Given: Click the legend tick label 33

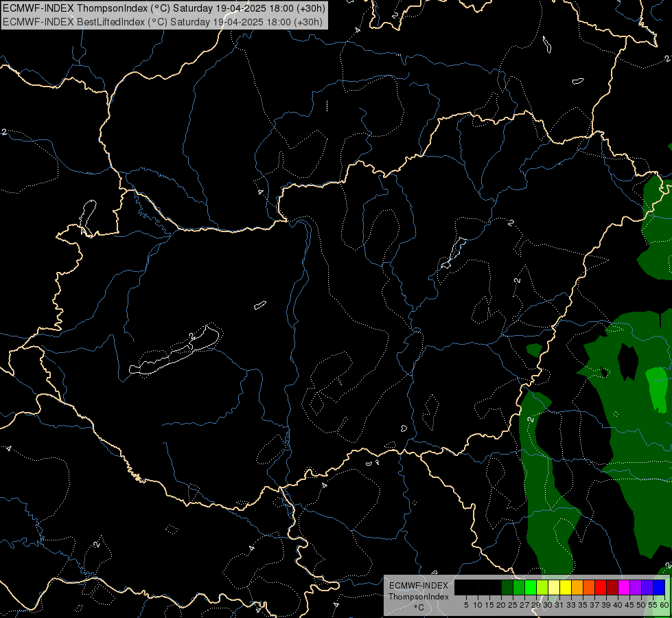Looking at the screenshot, I should pos(571,605).
